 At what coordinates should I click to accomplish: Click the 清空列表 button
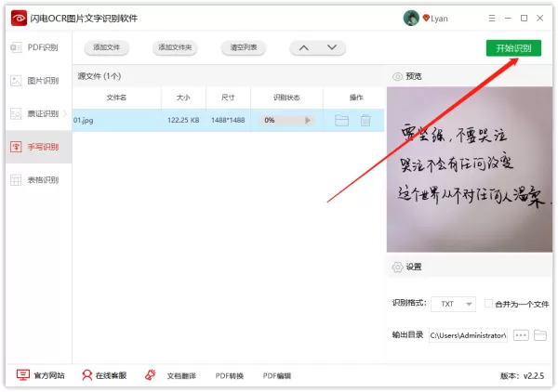(x=243, y=47)
